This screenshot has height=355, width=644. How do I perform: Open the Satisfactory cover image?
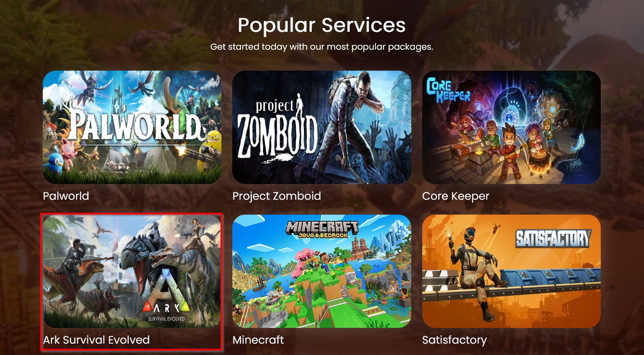(511, 271)
